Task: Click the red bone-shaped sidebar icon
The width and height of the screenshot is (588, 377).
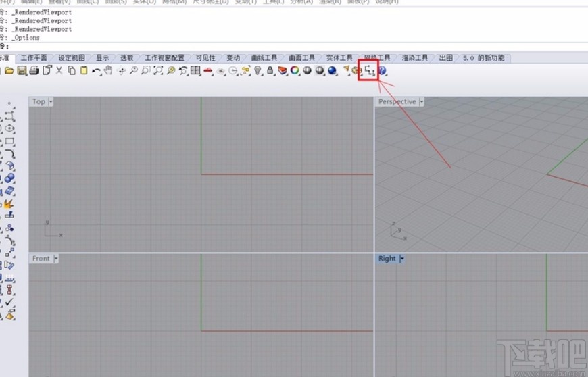Action: click(9, 289)
